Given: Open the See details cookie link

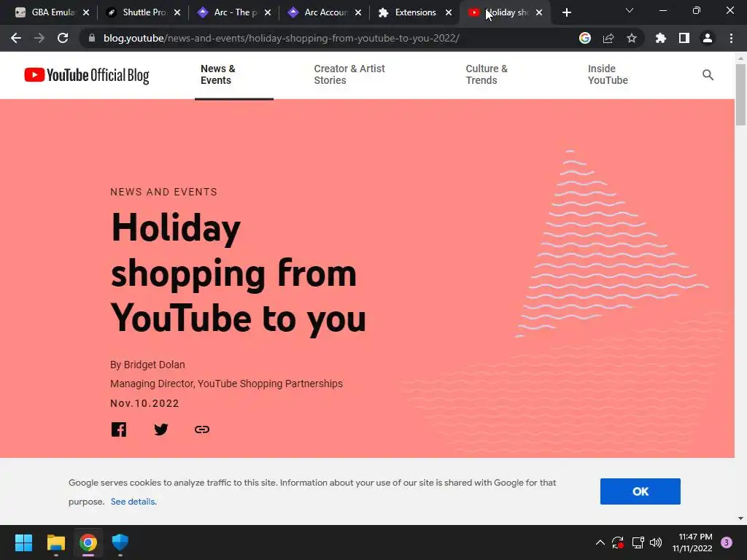Looking at the screenshot, I should 133,502.
